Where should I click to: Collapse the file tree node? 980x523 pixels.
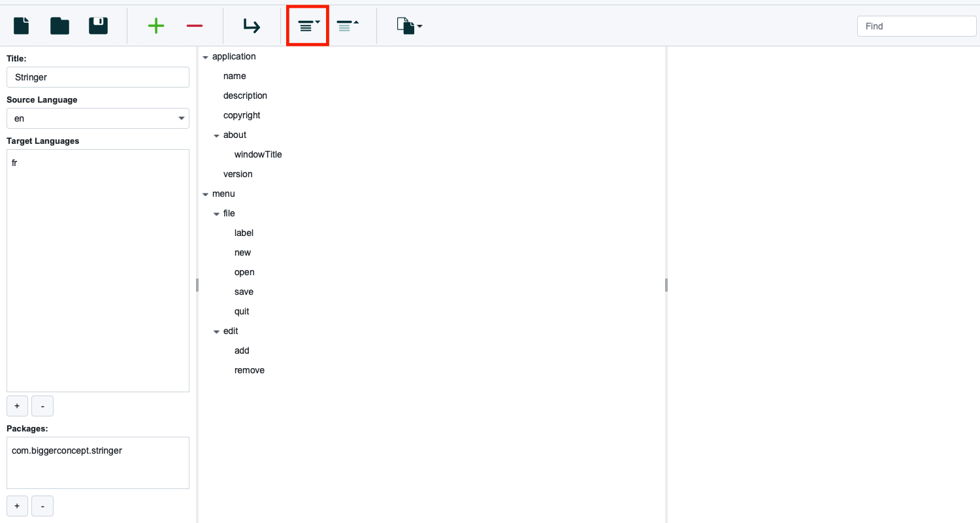point(216,214)
